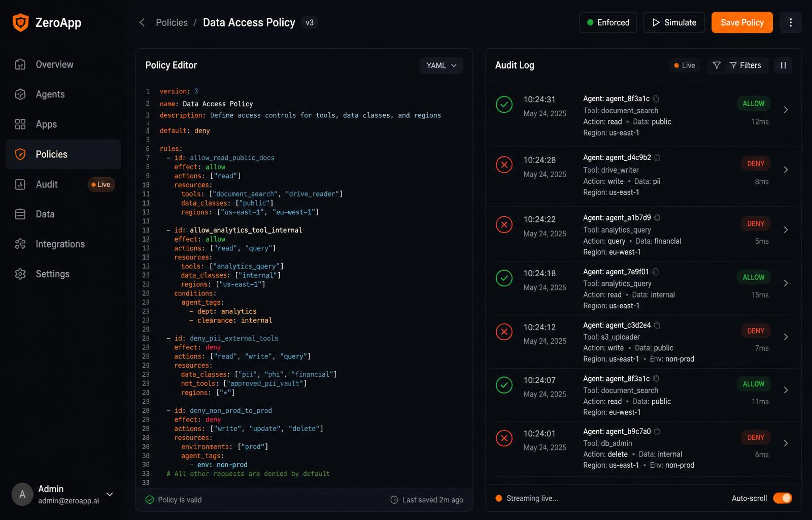Click 'Tool: db_admin' in the audit log
The width and height of the screenshot is (812, 520).
(607, 443)
